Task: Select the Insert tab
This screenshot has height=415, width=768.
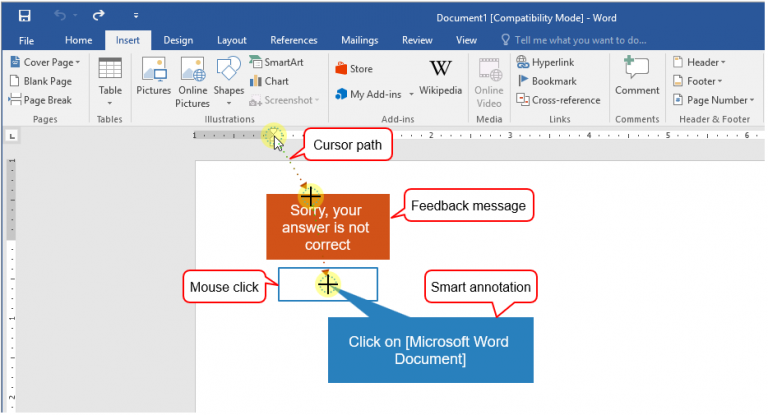Action: coord(128,40)
